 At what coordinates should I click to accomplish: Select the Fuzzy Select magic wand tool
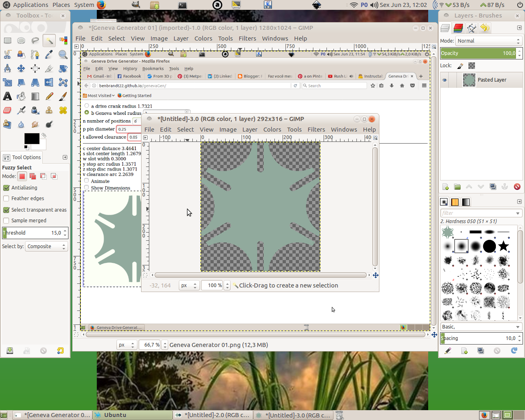click(x=49, y=40)
